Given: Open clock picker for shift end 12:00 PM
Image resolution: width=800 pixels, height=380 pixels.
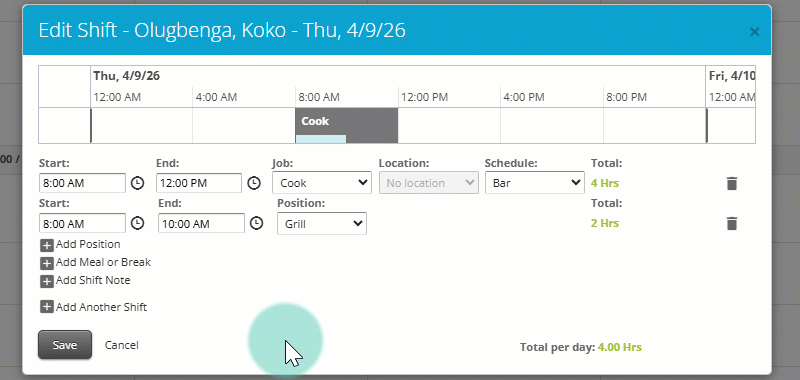Looking at the screenshot, I should coord(254,183).
